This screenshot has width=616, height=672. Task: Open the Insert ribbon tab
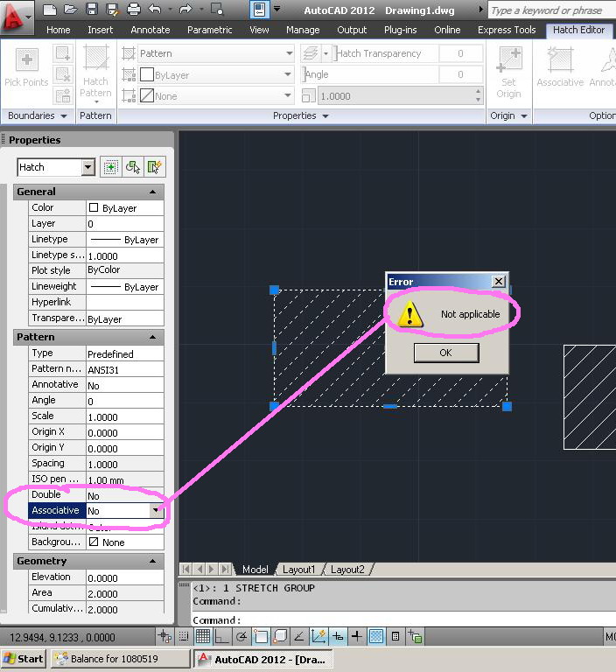[x=100, y=30]
